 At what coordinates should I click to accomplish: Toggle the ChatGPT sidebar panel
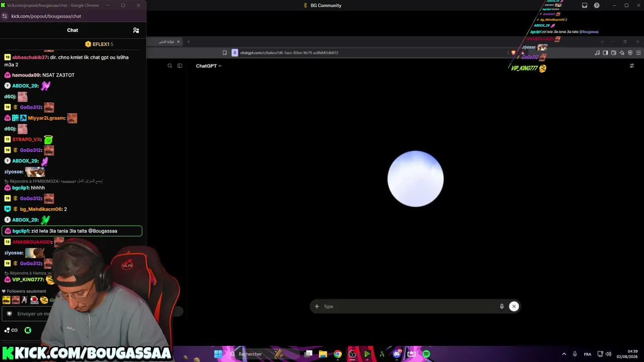(180, 66)
